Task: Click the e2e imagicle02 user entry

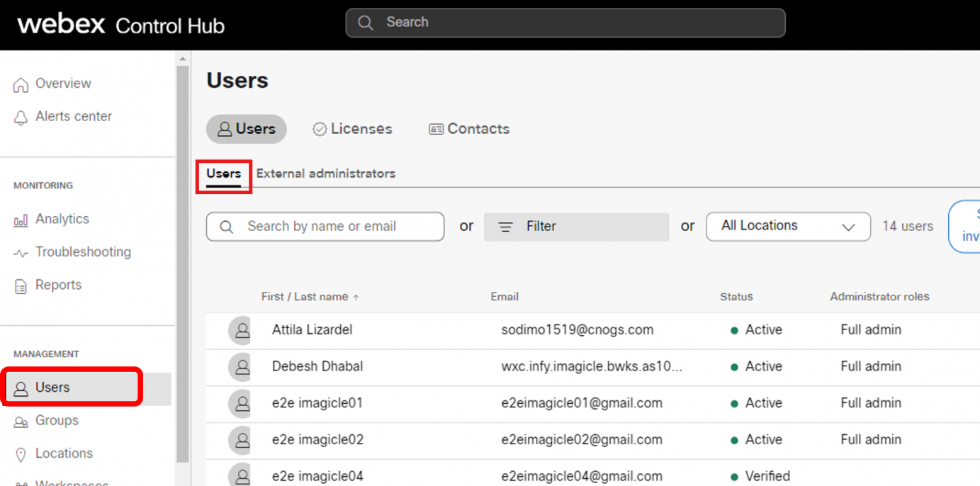Action: click(x=317, y=440)
